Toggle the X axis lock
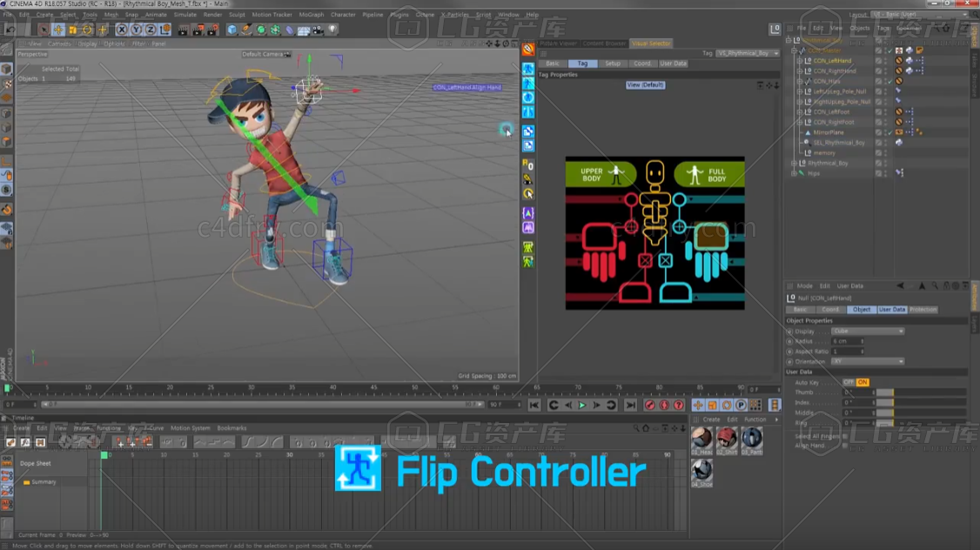980x550 pixels. click(122, 30)
